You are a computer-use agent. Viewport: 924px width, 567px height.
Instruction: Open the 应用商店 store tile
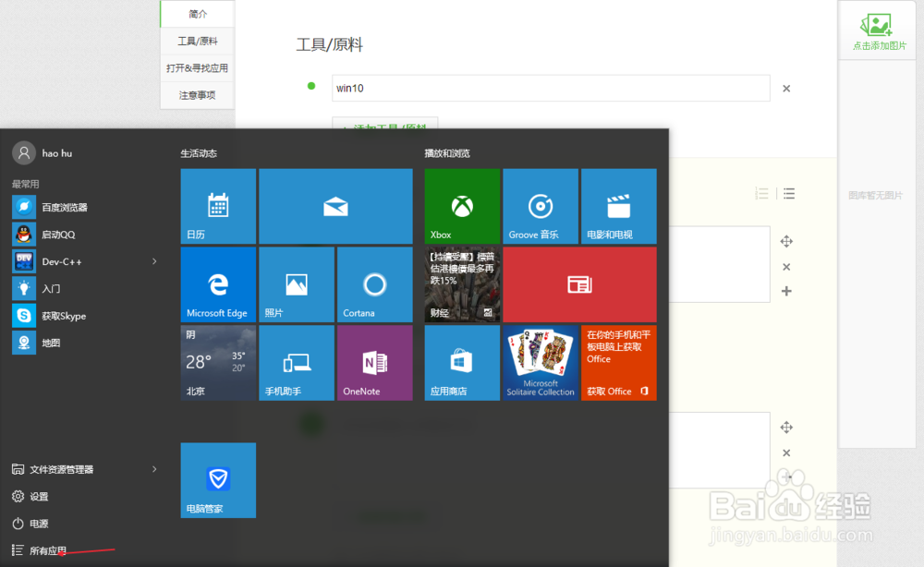[462, 363]
